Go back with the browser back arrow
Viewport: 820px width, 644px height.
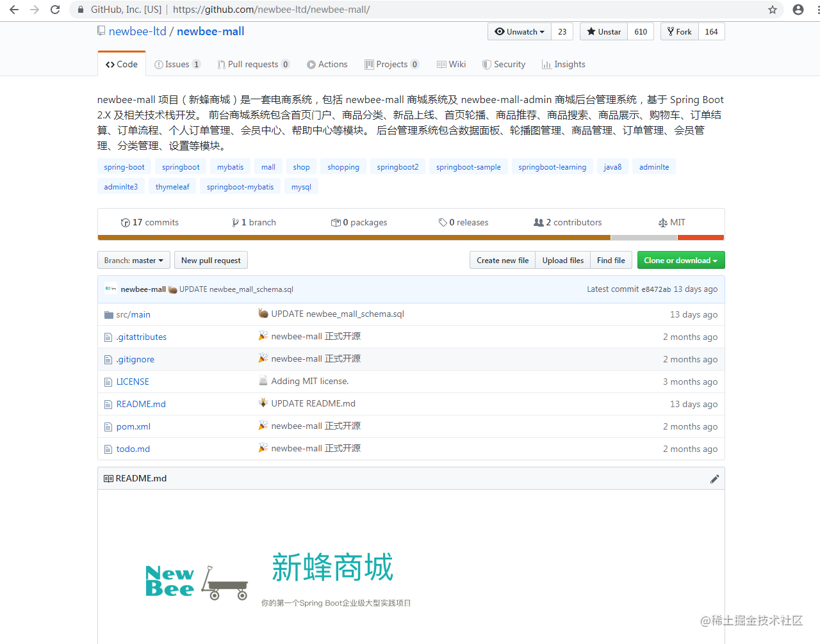click(x=14, y=10)
